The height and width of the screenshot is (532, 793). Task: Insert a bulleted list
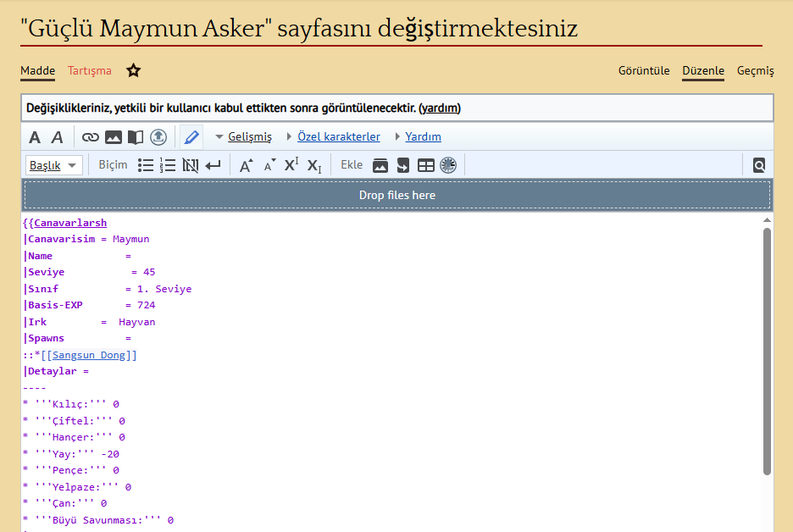(x=146, y=165)
